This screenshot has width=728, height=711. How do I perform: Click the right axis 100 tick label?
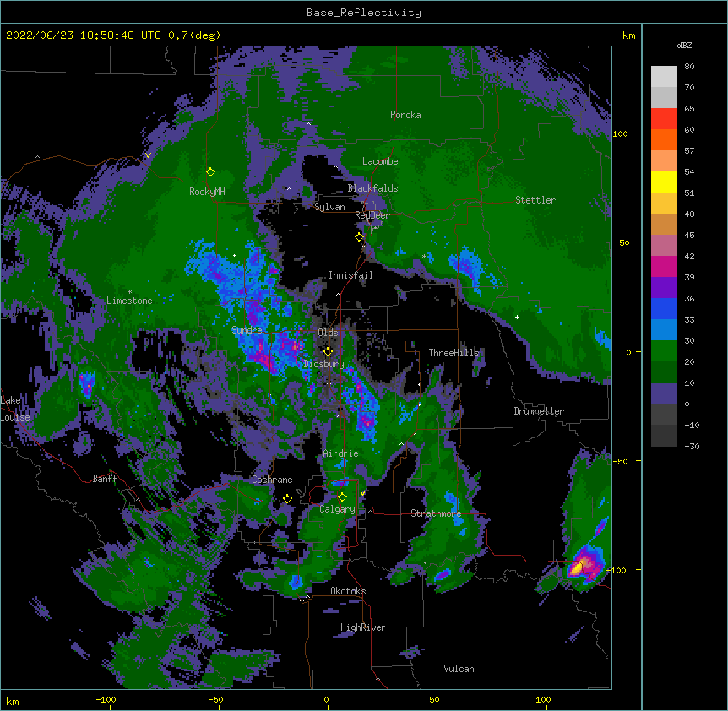pos(620,134)
